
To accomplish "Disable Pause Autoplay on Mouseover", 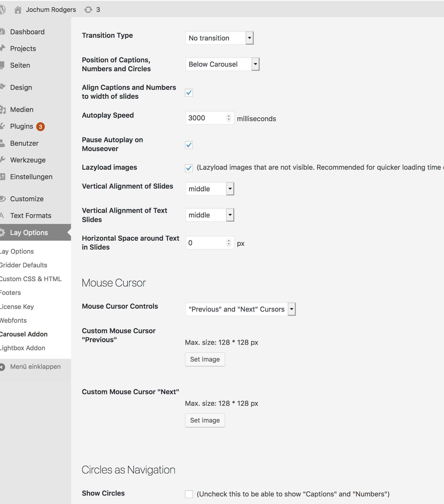I will coord(189,145).
